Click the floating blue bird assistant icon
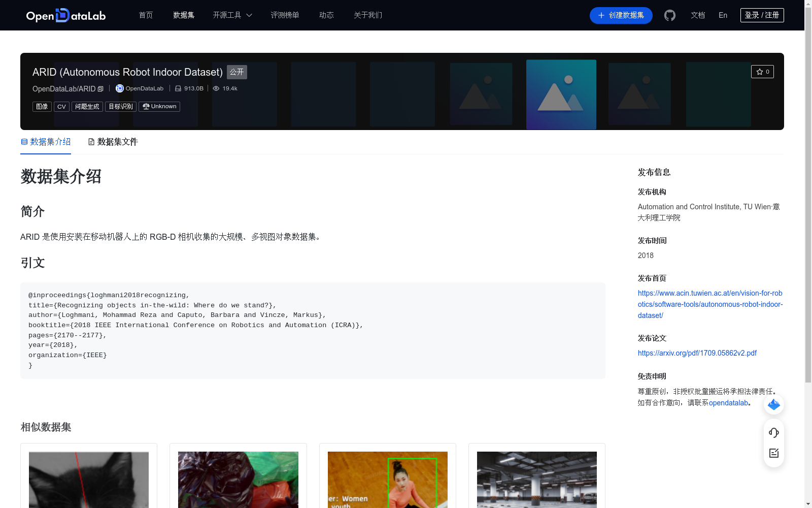 774,404
